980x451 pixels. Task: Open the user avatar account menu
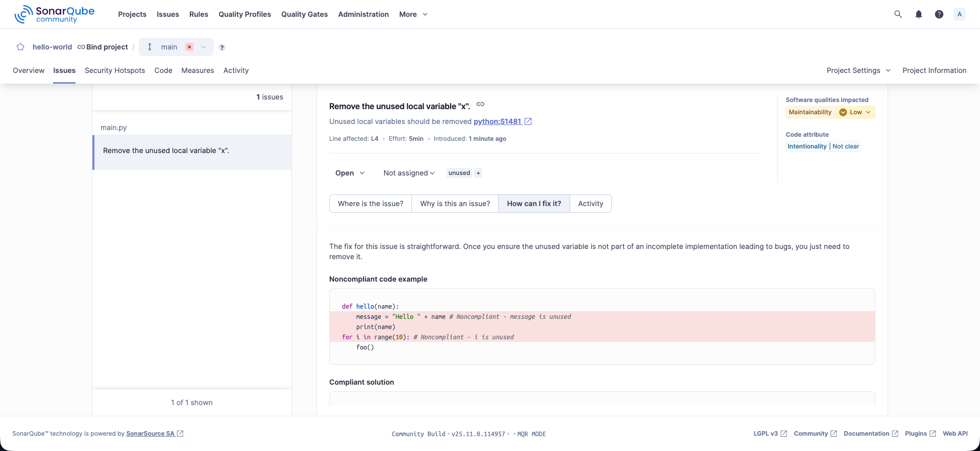pyautogui.click(x=960, y=14)
